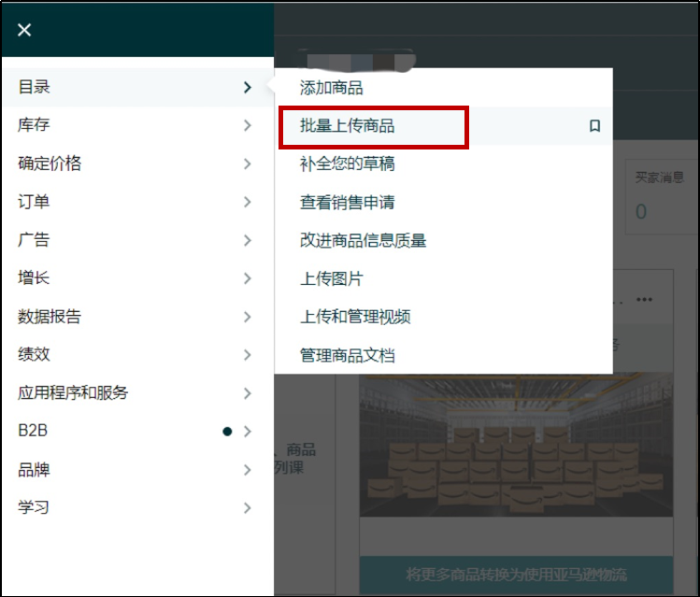Viewport: 700px width, 597px height.
Task: Click the 将更多商品转换为使用亚马逊物流 button
Action: [x=516, y=575]
